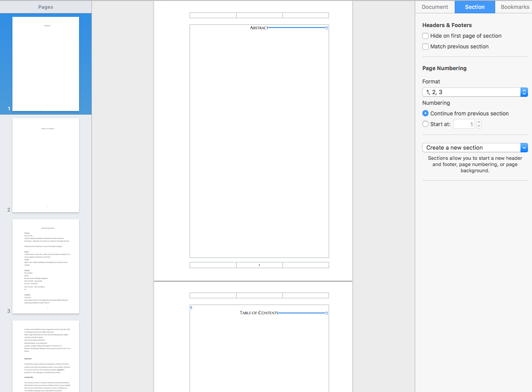Screen dimensions: 532x392
Task: Open the page numbering Format dropdown
Action: [475, 92]
